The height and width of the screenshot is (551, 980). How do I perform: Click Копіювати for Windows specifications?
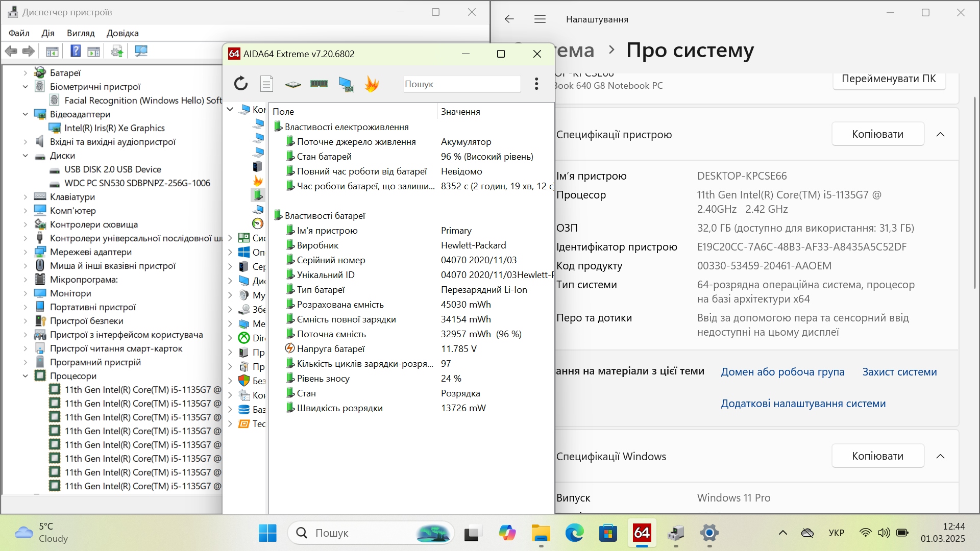pyautogui.click(x=878, y=456)
